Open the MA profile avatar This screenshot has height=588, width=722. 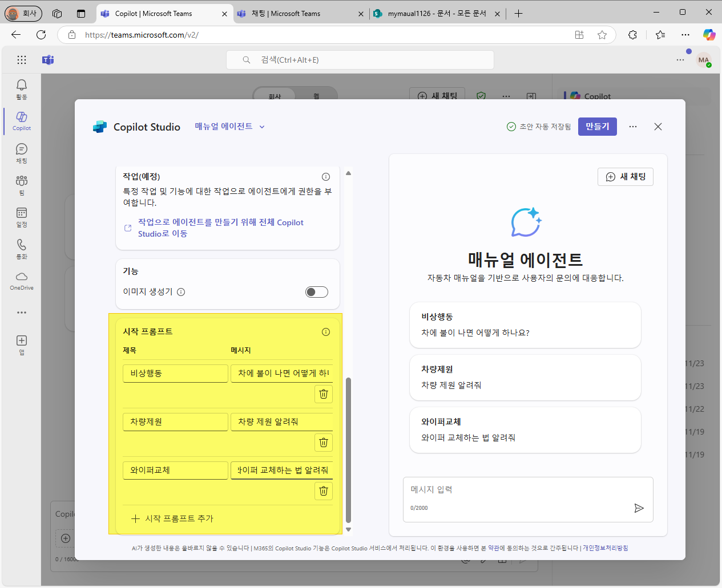(x=704, y=60)
